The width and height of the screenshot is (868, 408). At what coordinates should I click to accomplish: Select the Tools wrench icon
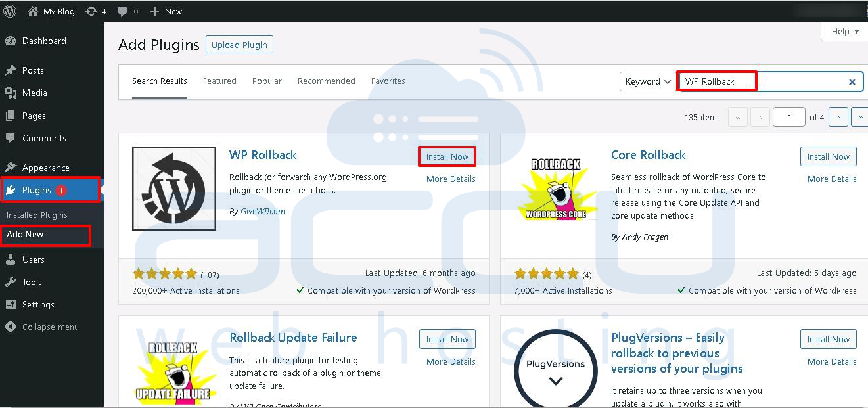point(11,281)
